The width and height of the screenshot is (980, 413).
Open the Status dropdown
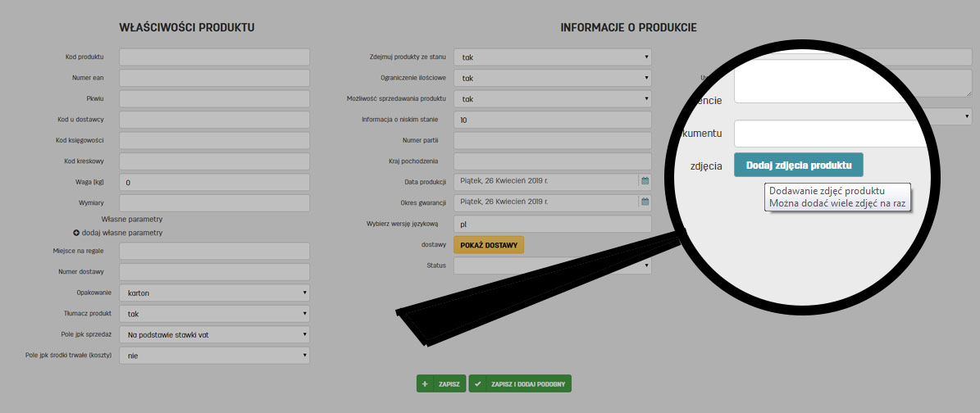(552, 265)
